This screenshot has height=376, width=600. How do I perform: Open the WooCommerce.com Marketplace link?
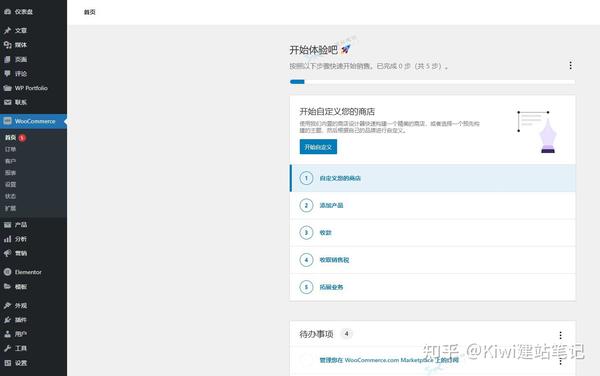[389, 360]
